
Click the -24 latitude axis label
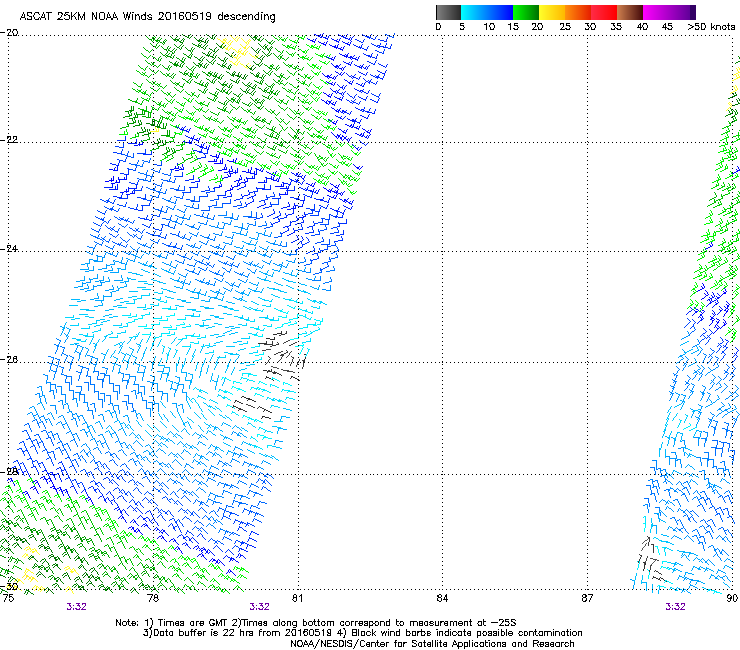pos(9,249)
